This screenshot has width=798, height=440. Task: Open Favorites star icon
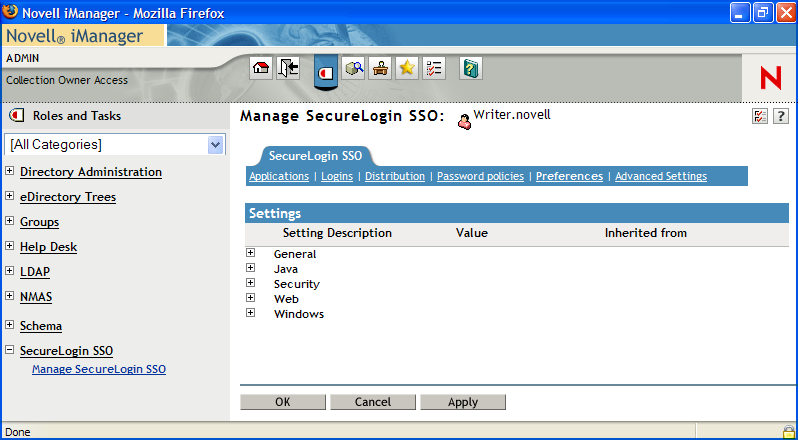tap(407, 68)
